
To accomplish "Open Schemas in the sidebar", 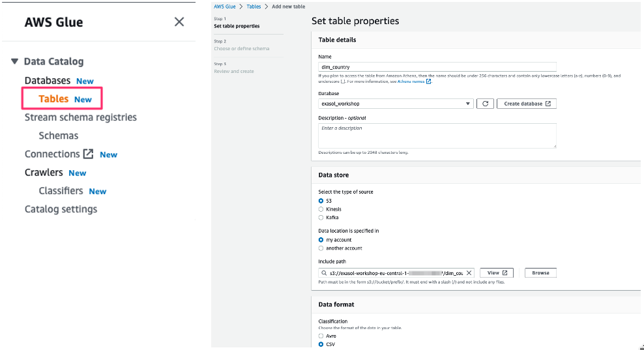I will [58, 136].
